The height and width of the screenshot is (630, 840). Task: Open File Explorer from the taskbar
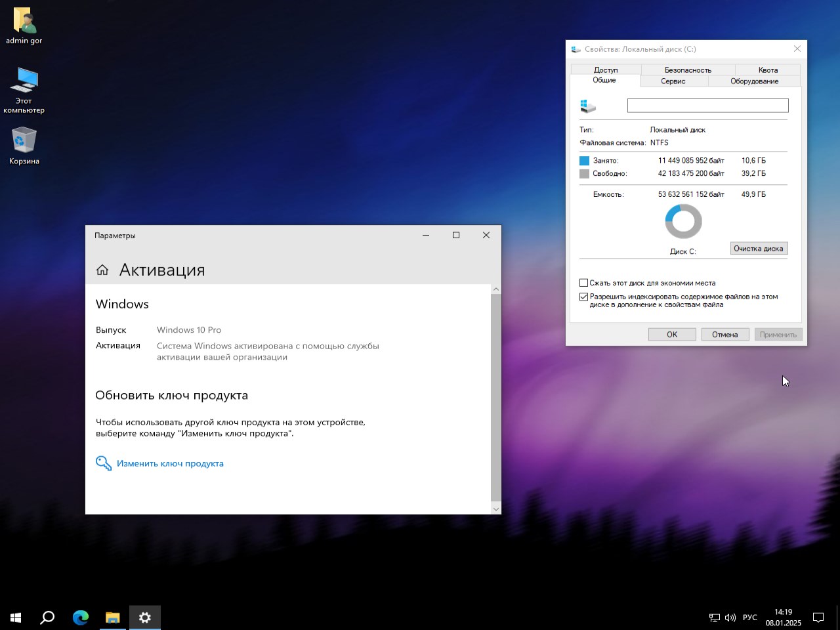click(112, 618)
